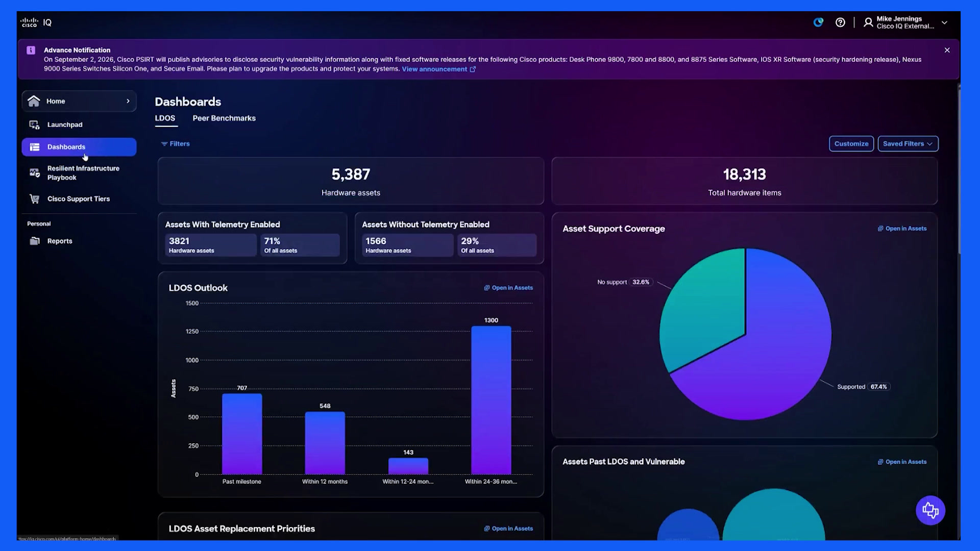
Task: Click the Advance Notification info icon
Action: [31, 50]
